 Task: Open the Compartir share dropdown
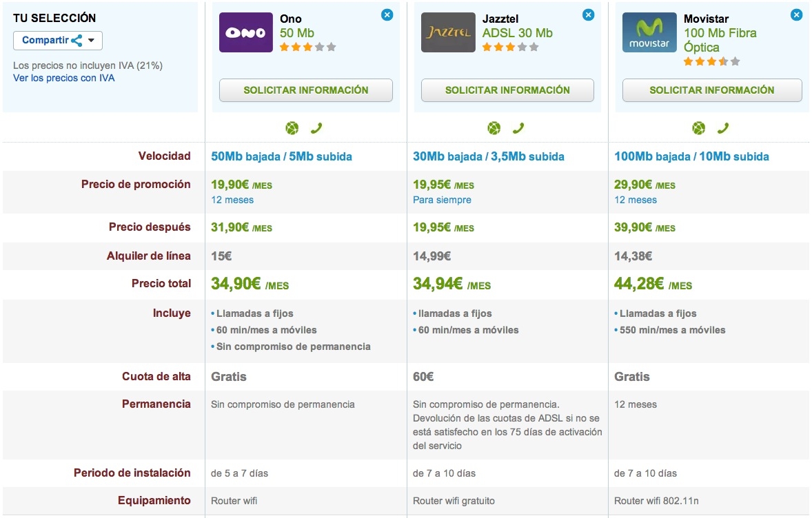click(x=57, y=41)
